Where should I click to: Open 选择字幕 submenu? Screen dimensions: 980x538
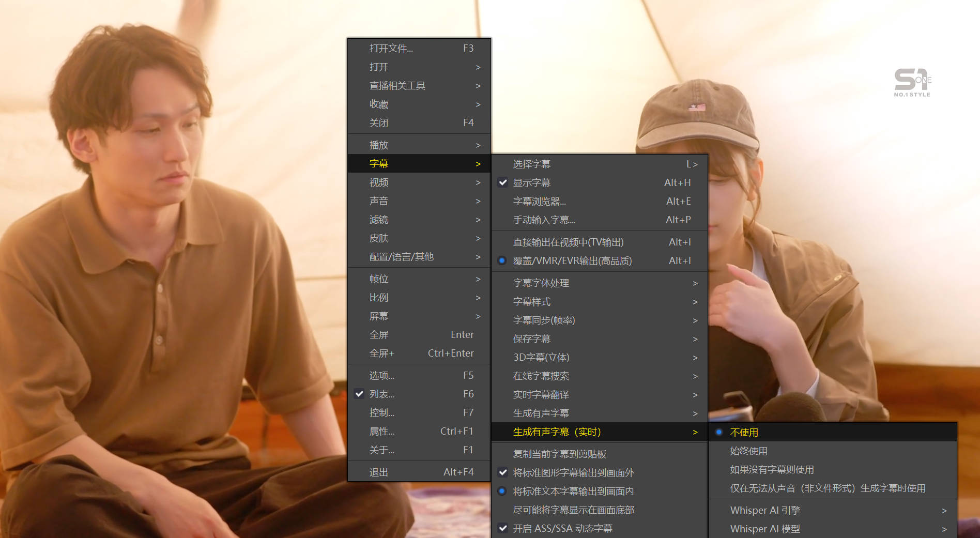(x=600, y=164)
